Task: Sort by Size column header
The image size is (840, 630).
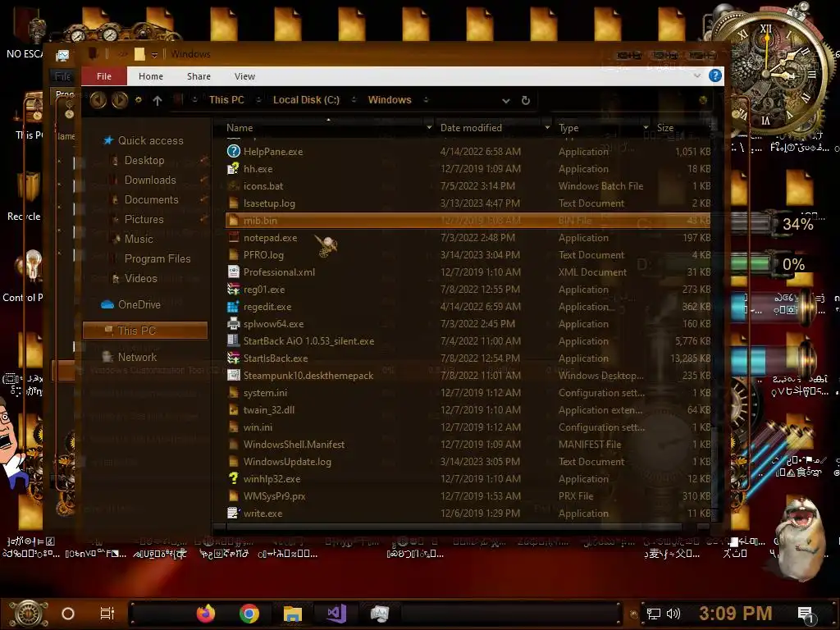Action: (664, 127)
